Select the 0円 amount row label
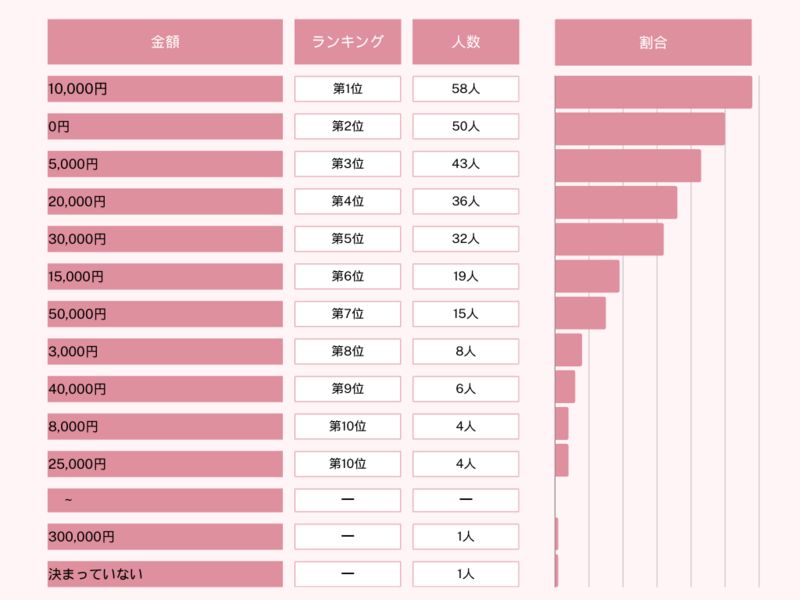Image resolution: width=800 pixels, height=600 pixels. point(165,127)
